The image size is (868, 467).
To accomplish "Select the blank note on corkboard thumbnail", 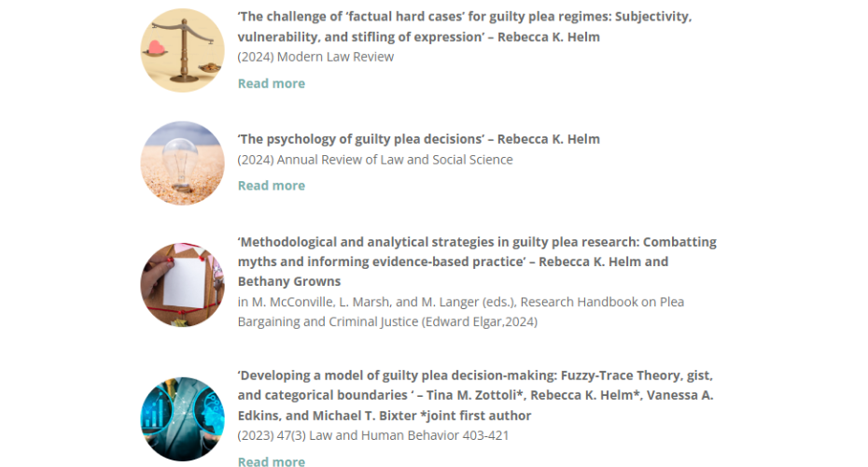I will 183,285.
